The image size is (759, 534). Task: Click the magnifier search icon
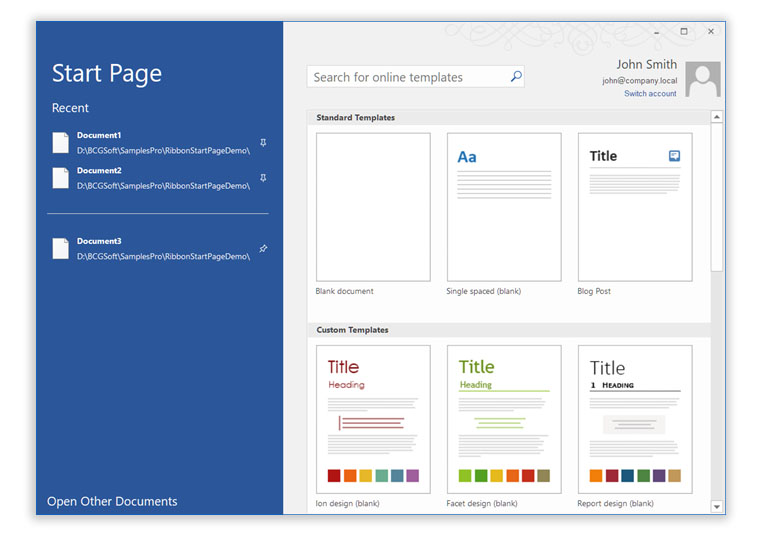tap(516, 77)
